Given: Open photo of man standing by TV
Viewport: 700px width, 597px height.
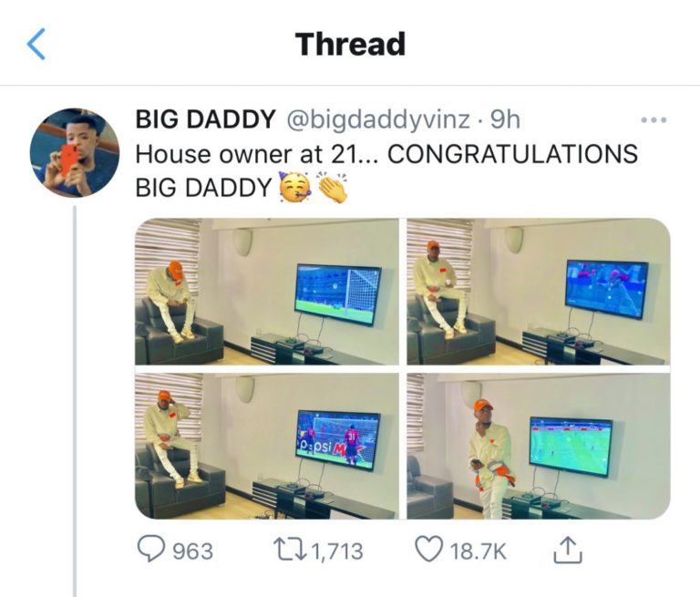Looking at the screenshot, I should (x=539, y=446).
